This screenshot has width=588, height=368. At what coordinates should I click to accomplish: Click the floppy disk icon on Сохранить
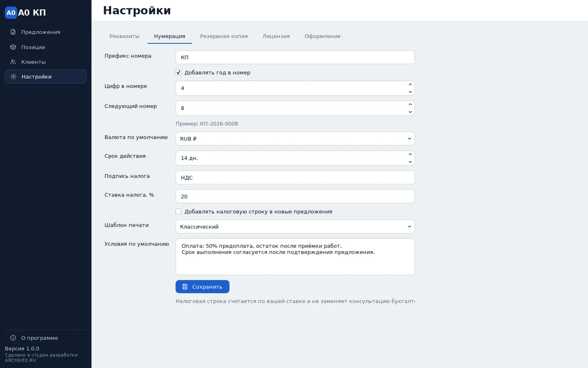tap(185, 287)
